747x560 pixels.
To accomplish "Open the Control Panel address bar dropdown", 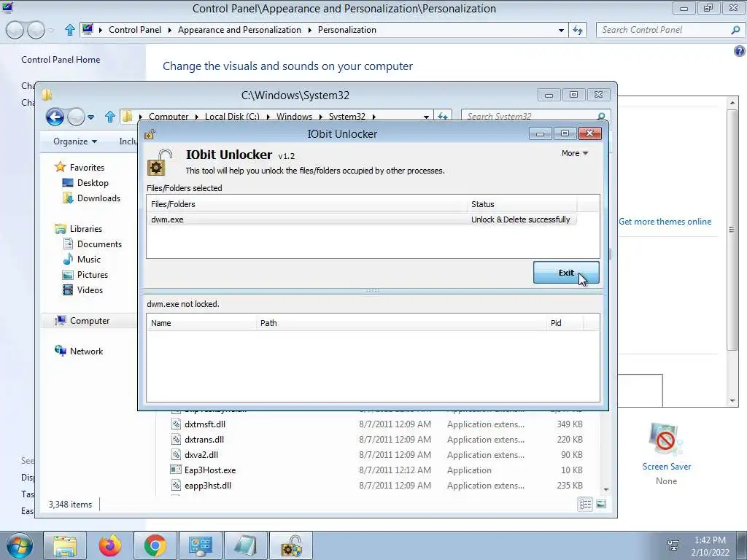I will tap(561, 30).
